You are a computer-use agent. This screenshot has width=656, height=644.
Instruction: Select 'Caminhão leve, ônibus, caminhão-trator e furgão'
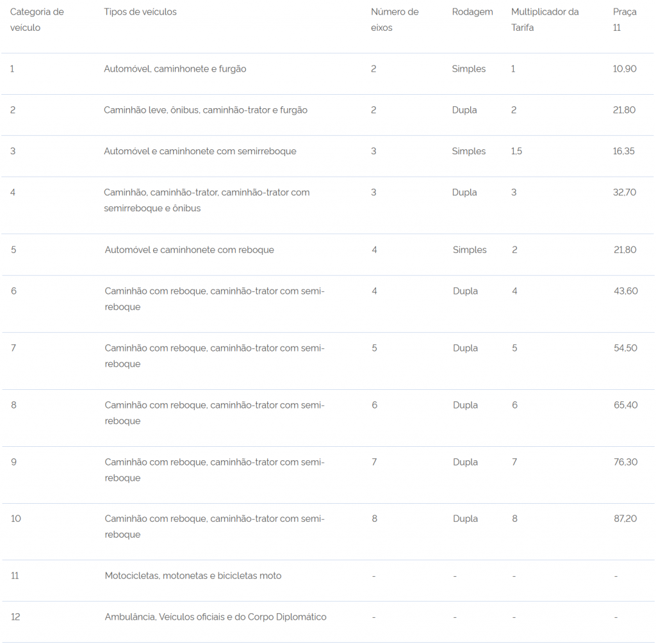pyautogui.click(x=206, y=110)
